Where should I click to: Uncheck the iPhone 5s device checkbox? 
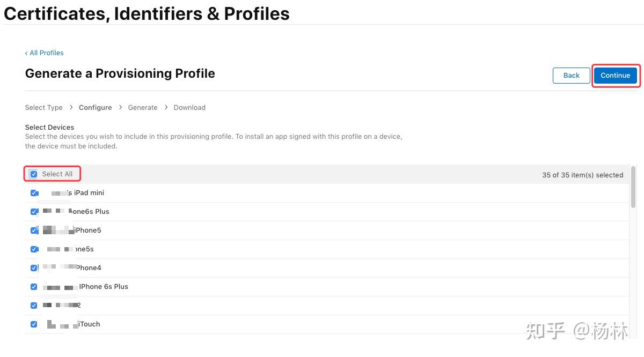click(34, 249)
